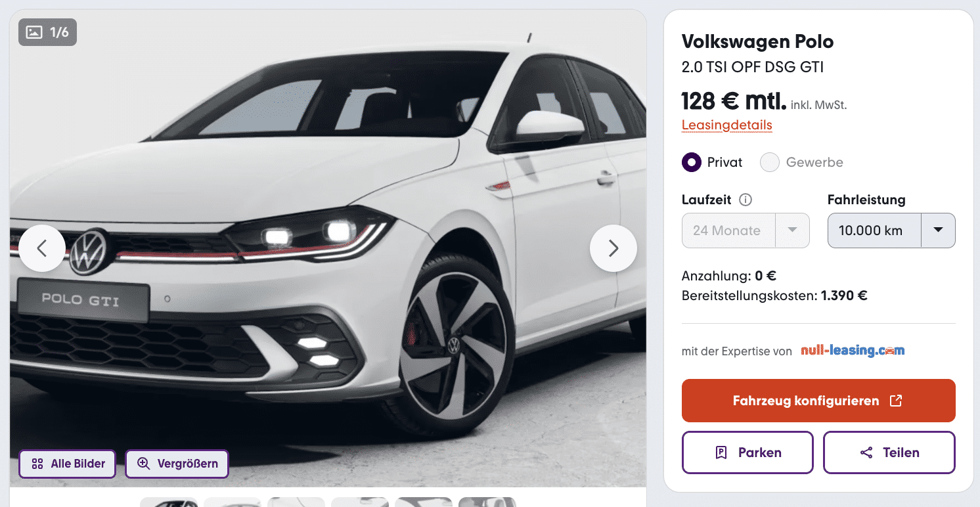Open the 24 Monate Laufzeit dropdown

click(x=746, y=231)
